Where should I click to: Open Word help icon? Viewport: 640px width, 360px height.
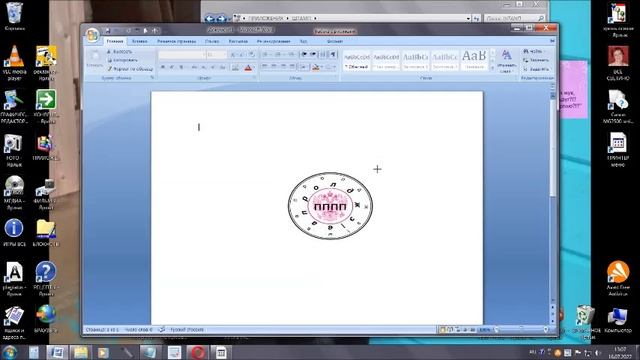tap(552, 41)
